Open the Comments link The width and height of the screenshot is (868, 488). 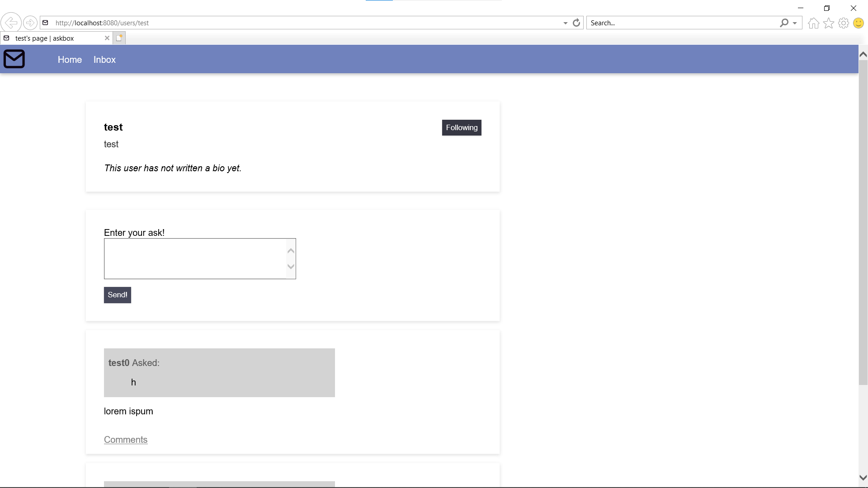pyautogui.click(x=126, y=440)
